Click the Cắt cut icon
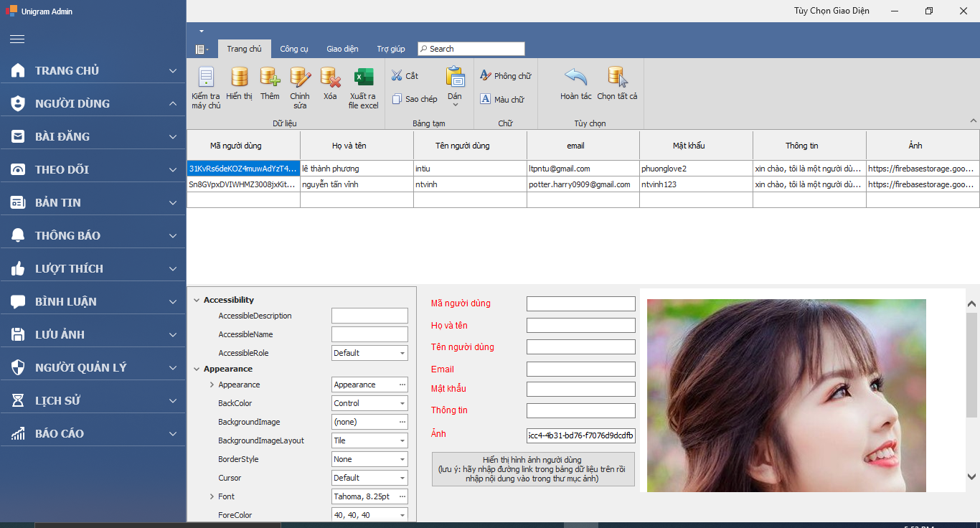Viewport: 980px width, 528px height. click(x=396, y=75)
